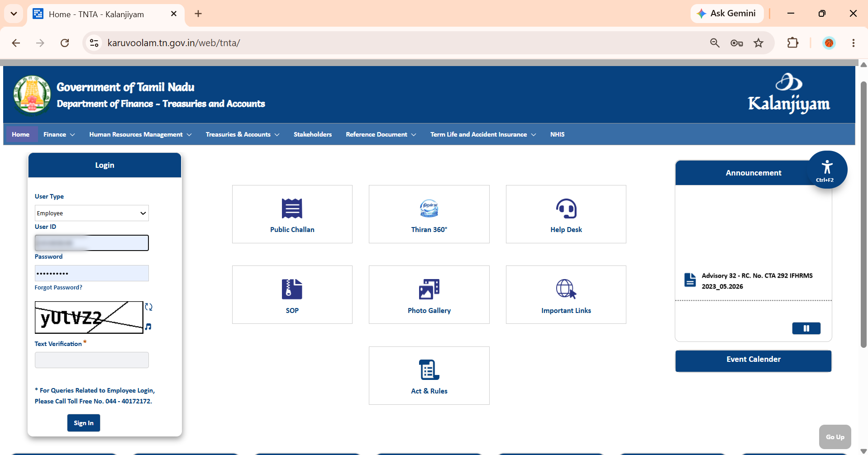Open the browser tab search dropdown

(x=14, y=14)
